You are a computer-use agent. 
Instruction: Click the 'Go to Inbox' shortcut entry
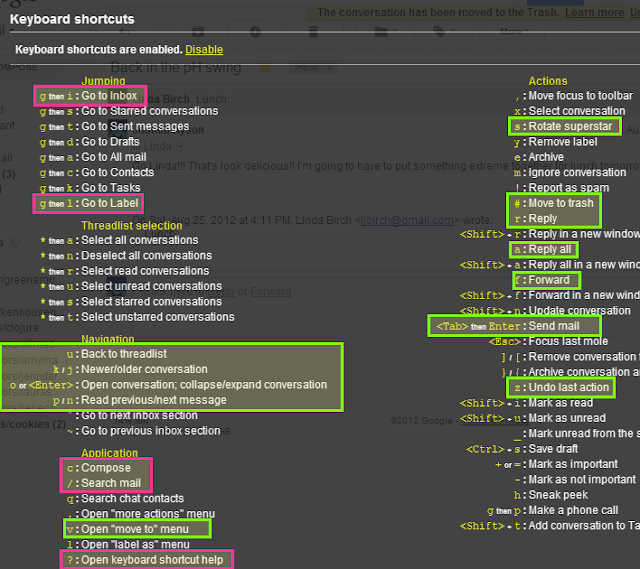coord(90,96)
